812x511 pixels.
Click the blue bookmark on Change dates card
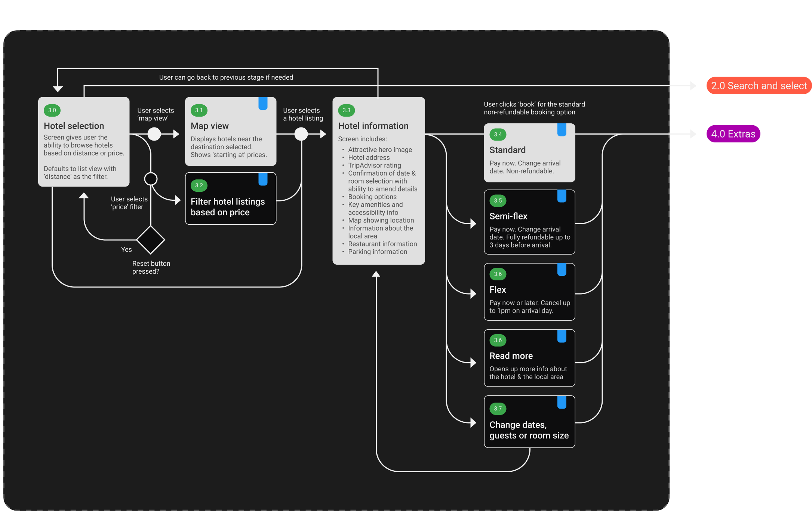click(x=562, y=402)
